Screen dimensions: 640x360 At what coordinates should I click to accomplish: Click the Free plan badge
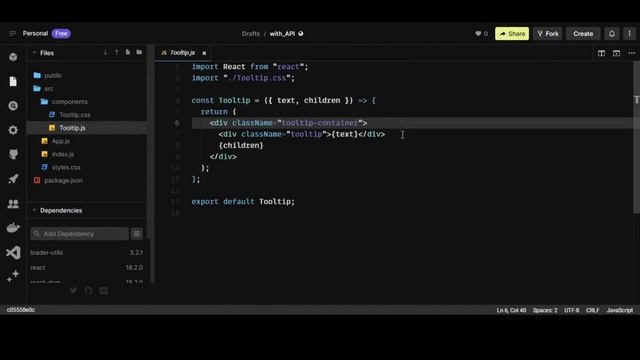coord(61,33)
